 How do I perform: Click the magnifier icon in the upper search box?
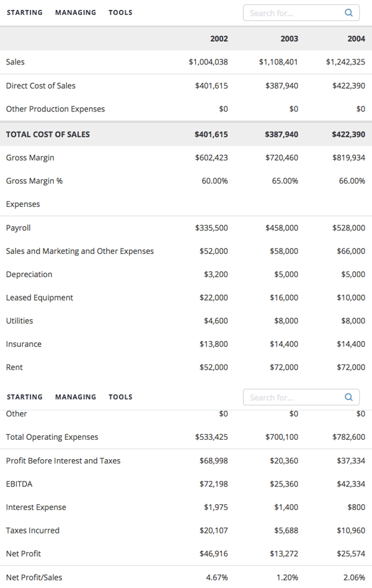348,13
